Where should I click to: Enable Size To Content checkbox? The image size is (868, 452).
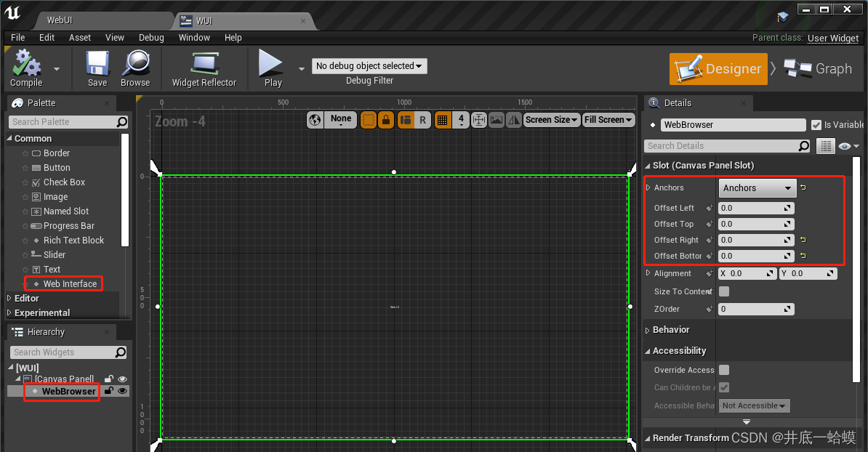pos(724,291)
